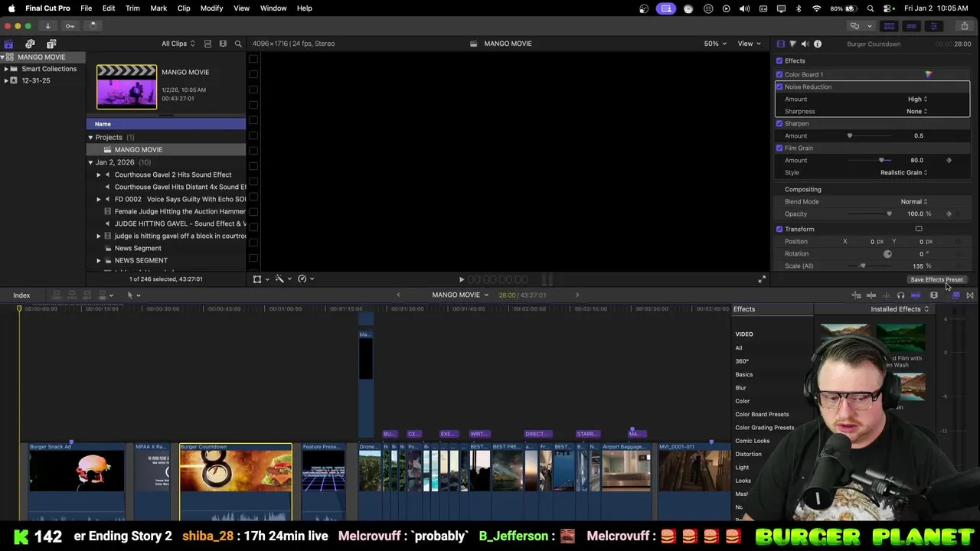Open the color inspector triangle icon

792,44
